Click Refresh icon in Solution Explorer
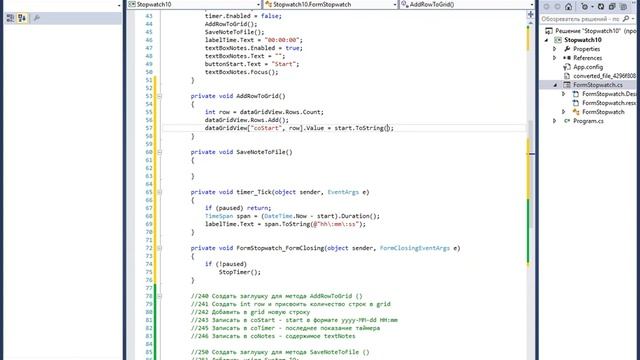 click(601, 7)
